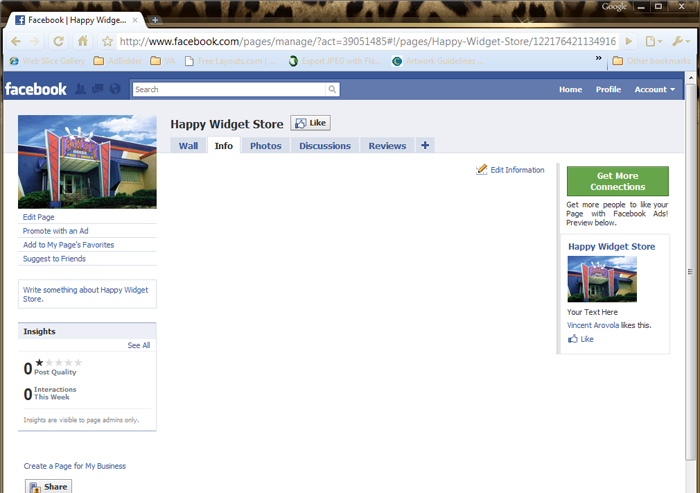Click the page profile picture

tap(88, 162)
